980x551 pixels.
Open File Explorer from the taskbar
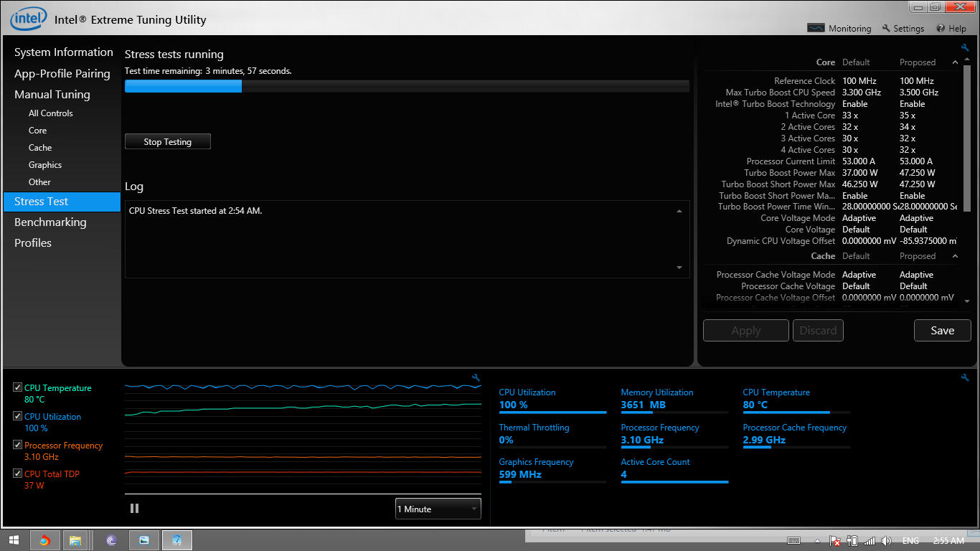coord(75,540)
